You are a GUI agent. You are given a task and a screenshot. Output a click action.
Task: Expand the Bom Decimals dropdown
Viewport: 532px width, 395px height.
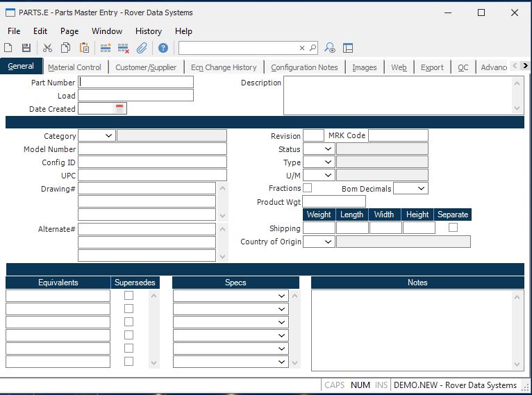click(x=420, y=189)
